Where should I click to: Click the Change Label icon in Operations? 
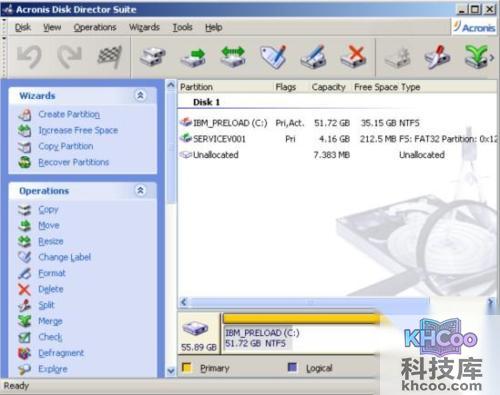pyautogui.click(x=24, y=257)
